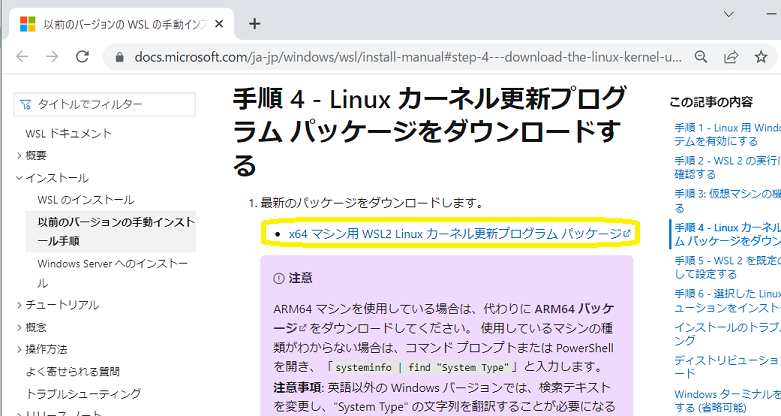Jump to インストールのトラブル section
The height and width of the screenshot is (416, 781).
[x=727, y=334]
